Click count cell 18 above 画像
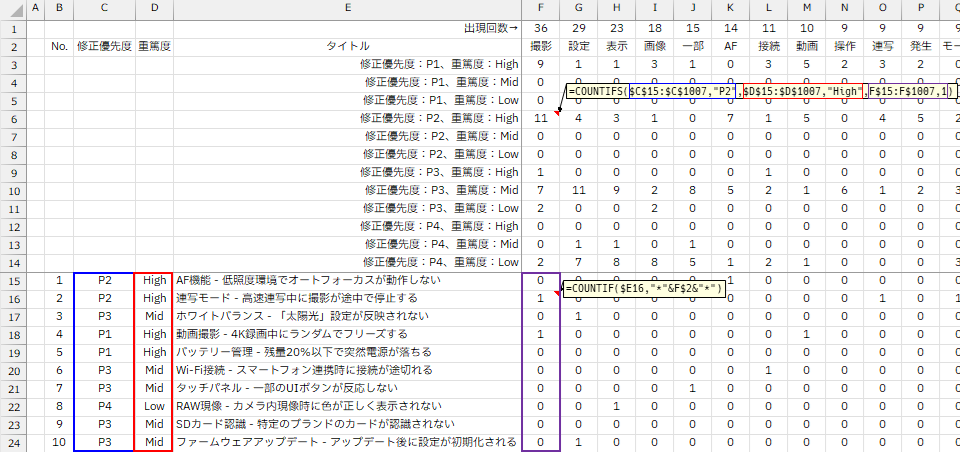 [655, 28]
